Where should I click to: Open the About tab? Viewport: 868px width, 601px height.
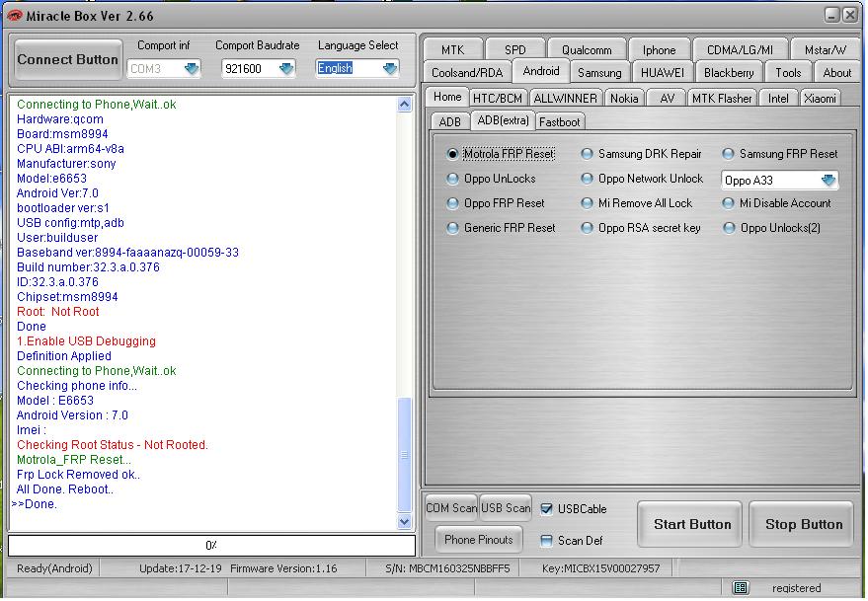click(837, 72)
